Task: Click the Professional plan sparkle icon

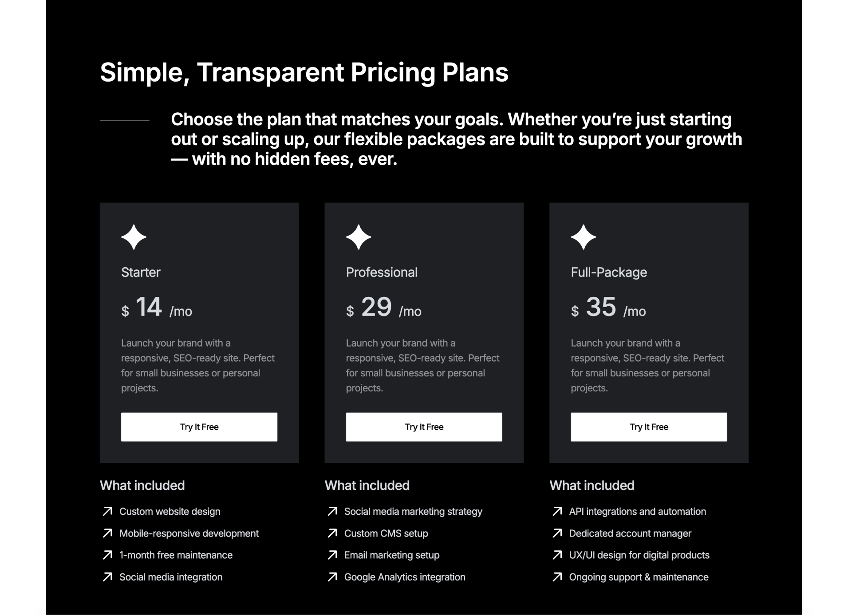Action: click(x=358, y=237)
